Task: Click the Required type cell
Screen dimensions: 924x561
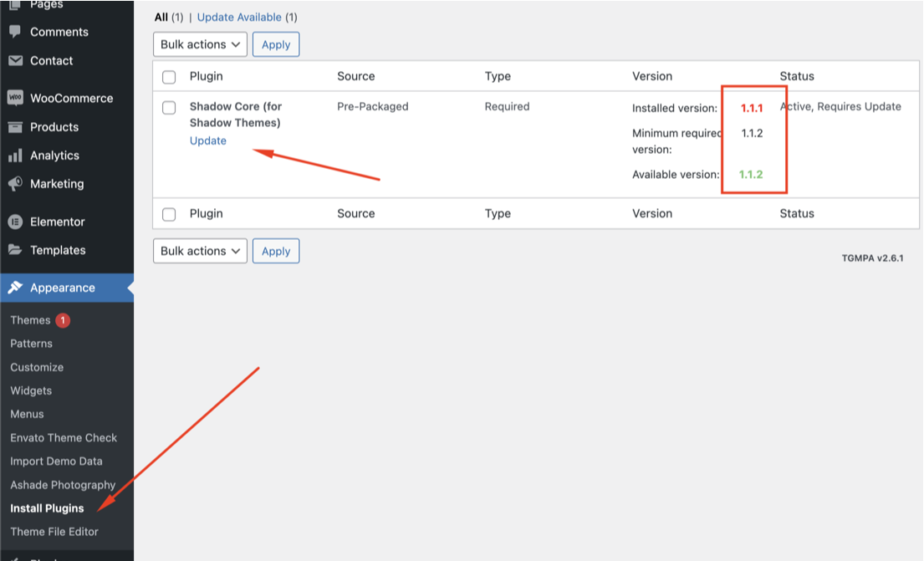Action: click(x=507, y=107)
